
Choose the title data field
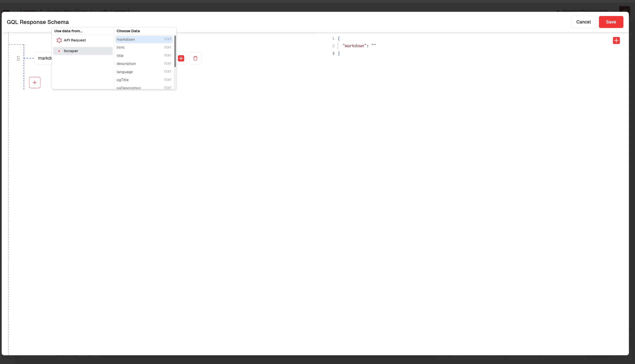click(x=144, y=55)
